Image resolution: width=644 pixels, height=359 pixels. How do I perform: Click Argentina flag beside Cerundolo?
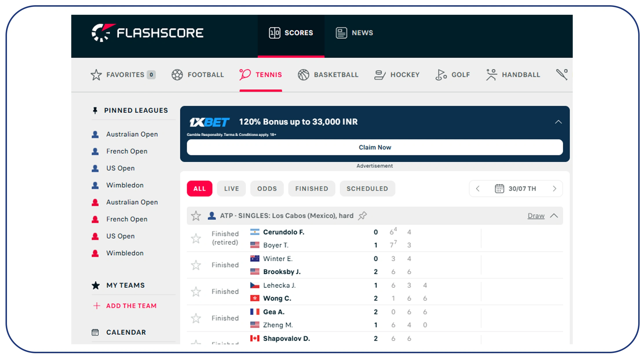(255, 232)
